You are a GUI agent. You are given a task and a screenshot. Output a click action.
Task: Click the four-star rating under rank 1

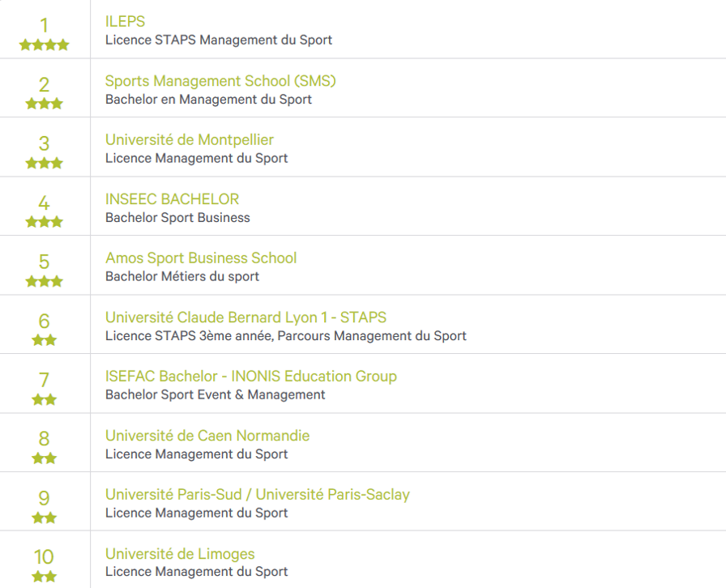pos(44,45)
